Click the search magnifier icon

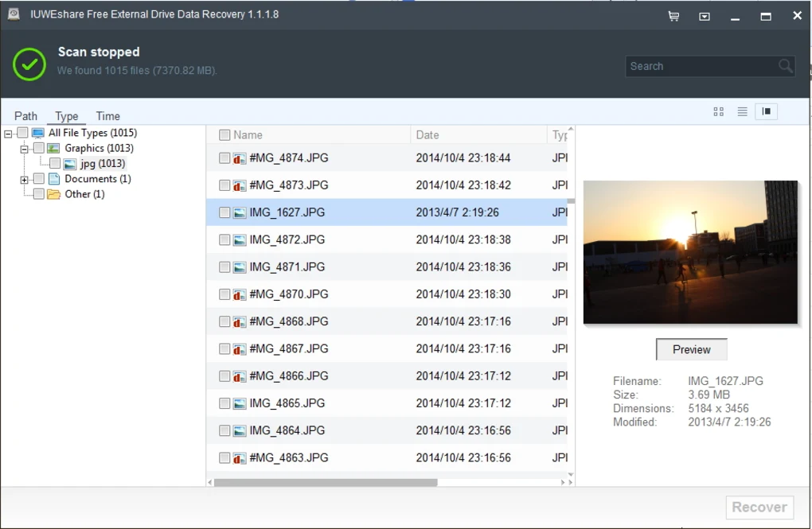click(785, 66)
